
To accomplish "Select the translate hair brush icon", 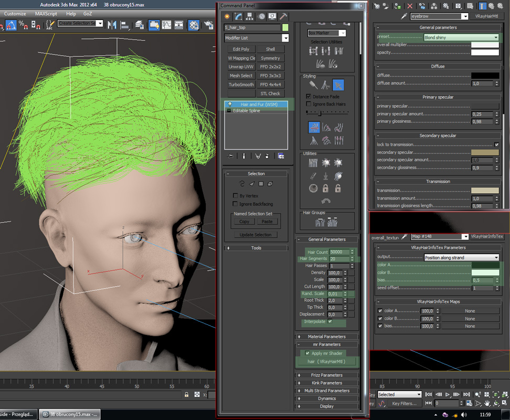I will pyautogui.click(x=314, y=127).
